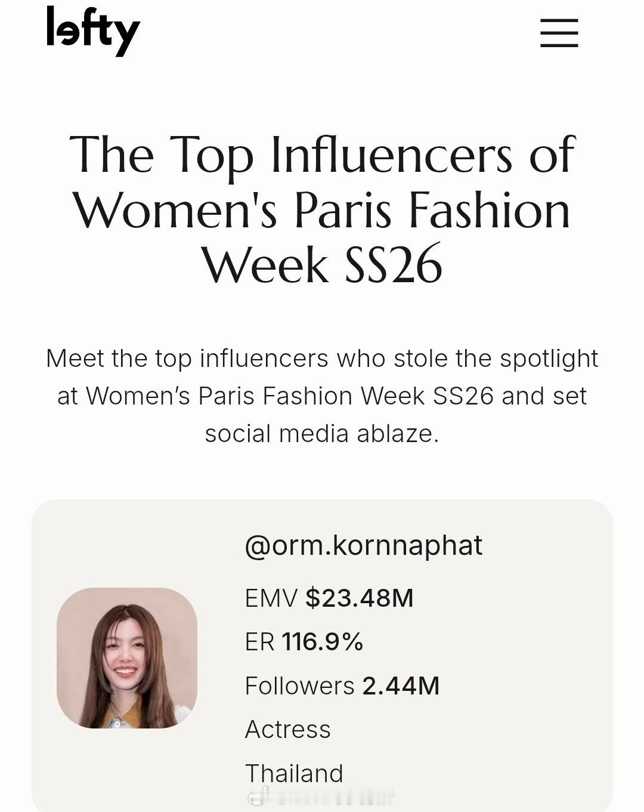Click the lefty logo

(92, 30)
